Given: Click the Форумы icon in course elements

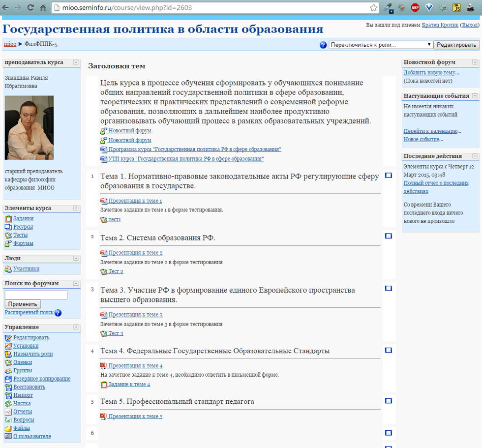Looking at the screenshot, I should (8, 243).
